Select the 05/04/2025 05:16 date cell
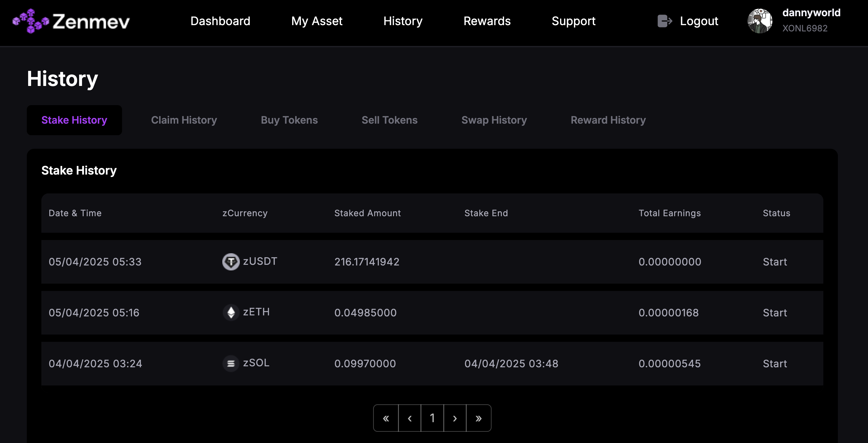 (94, 313)
